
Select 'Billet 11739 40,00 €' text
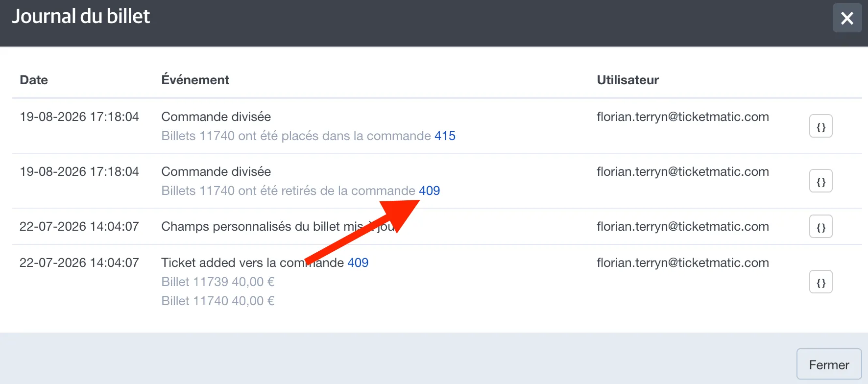coord(218,282)
